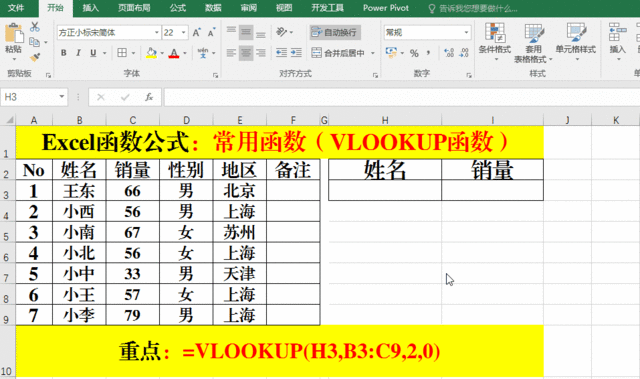This screenshot has width=640, height=379.
Task: Select the empty cell under 销量 header
Action: coord(492,190)
